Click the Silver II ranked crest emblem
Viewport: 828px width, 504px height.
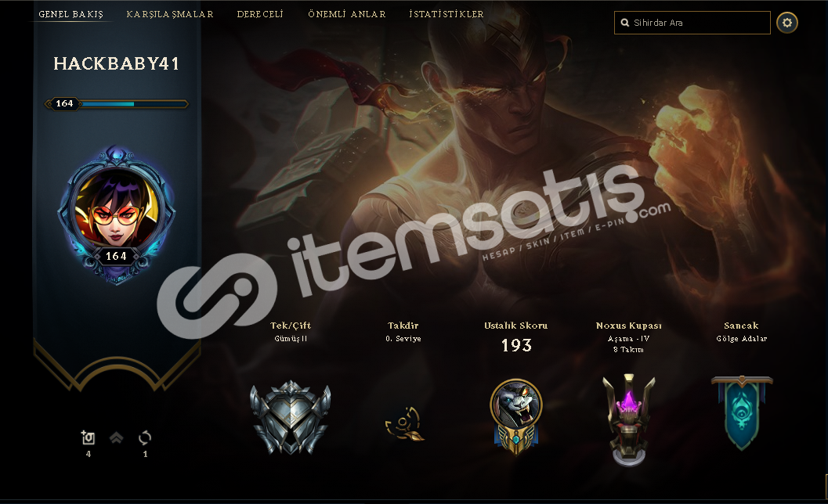coord(291,417)
